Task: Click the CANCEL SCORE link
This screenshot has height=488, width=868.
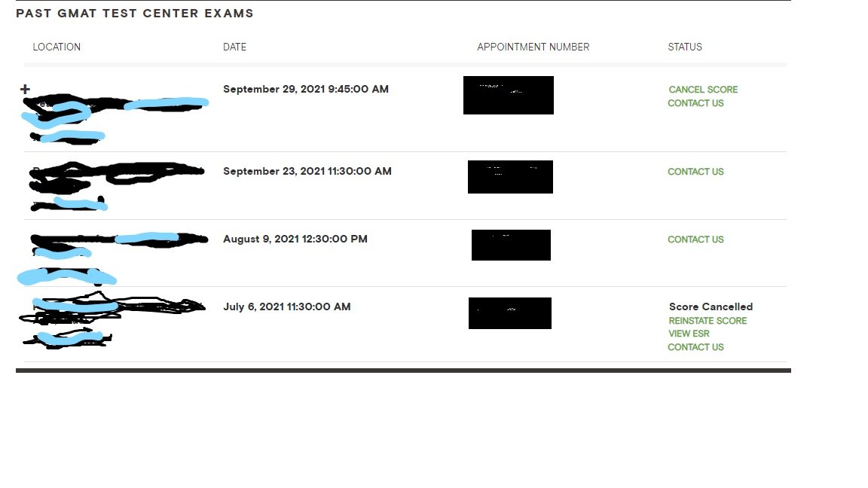Action: (703, 90)
